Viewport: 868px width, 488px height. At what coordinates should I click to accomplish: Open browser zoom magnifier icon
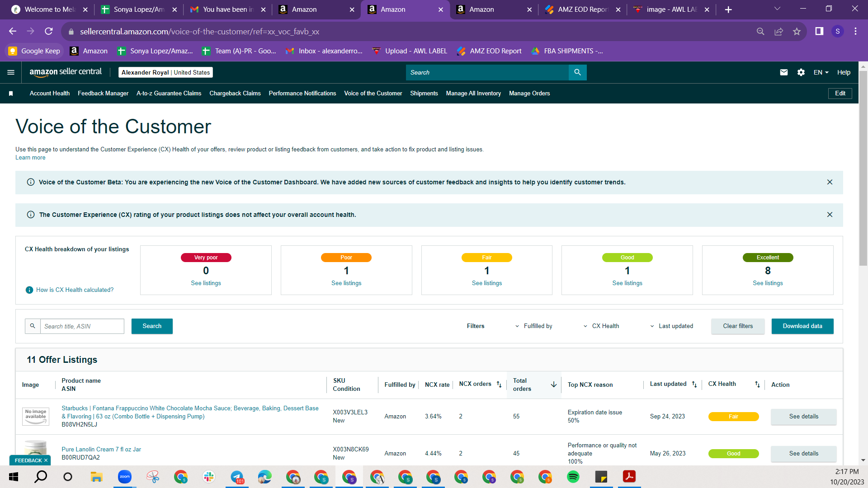(x=760, y=31)
